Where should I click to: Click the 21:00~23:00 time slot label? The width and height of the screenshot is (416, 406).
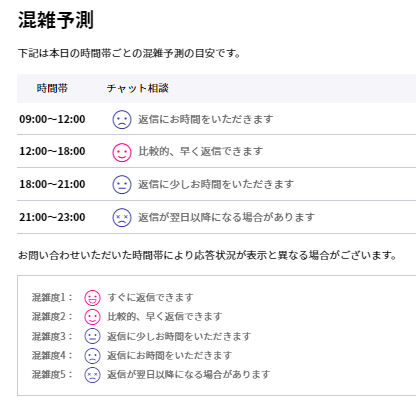tap(52, 217)
